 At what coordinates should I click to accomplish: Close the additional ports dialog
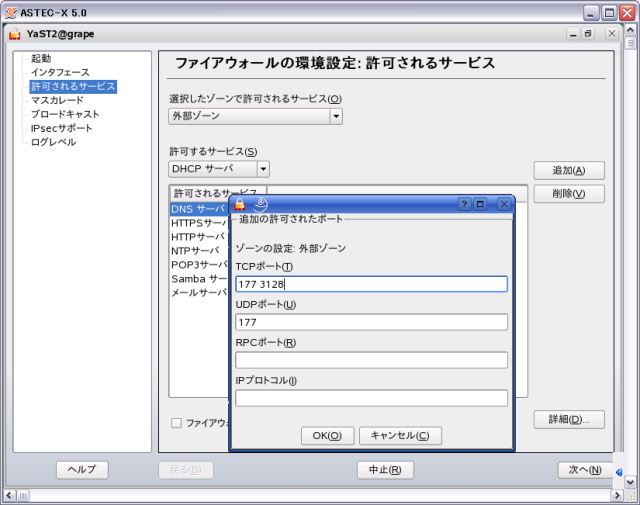503,204
